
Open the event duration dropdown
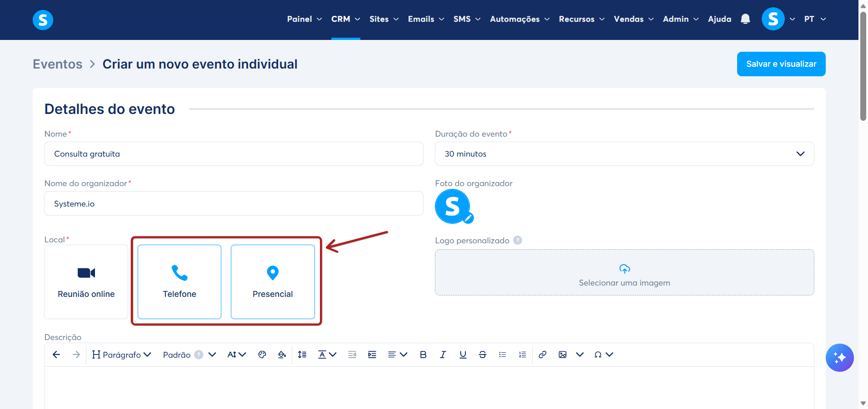click(x=624, y=154)
